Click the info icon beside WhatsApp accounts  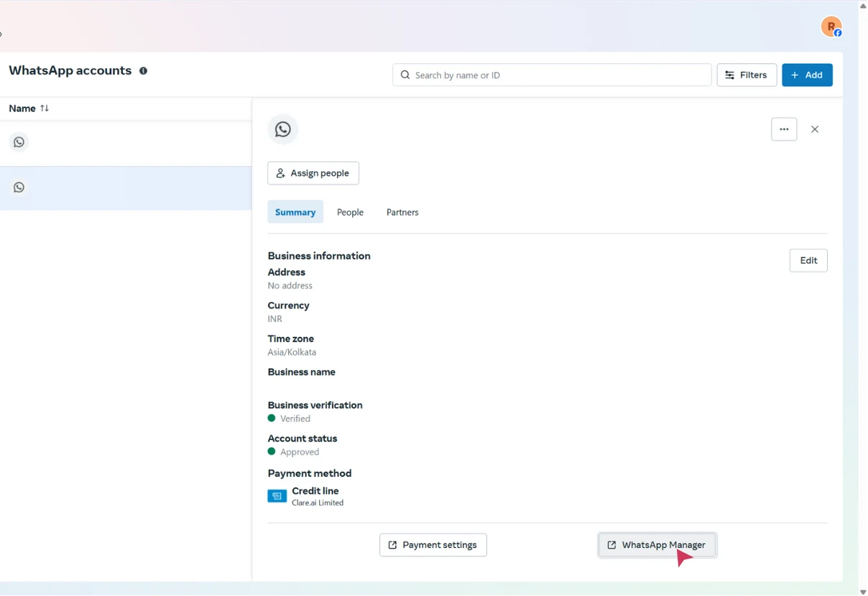[143, 70]
